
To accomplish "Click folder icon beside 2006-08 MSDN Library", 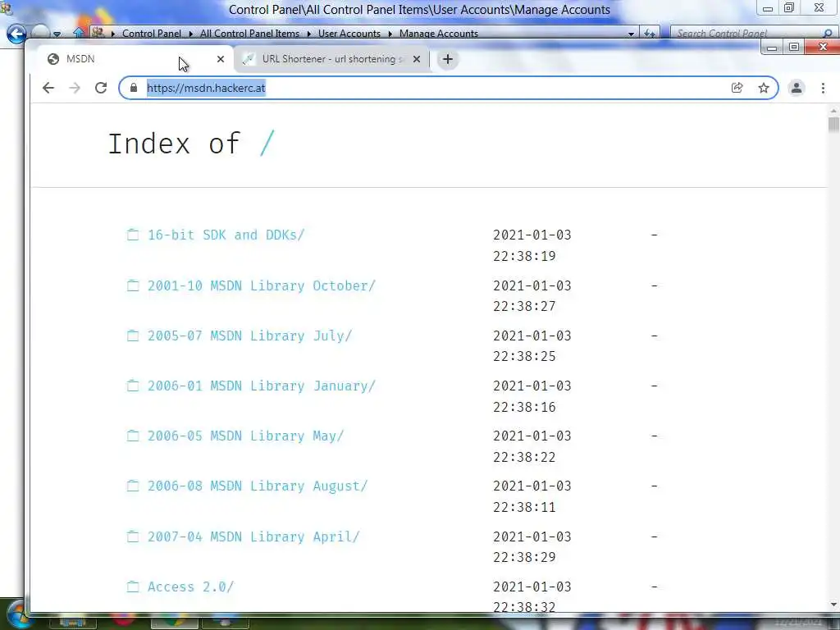I will 133,486.
